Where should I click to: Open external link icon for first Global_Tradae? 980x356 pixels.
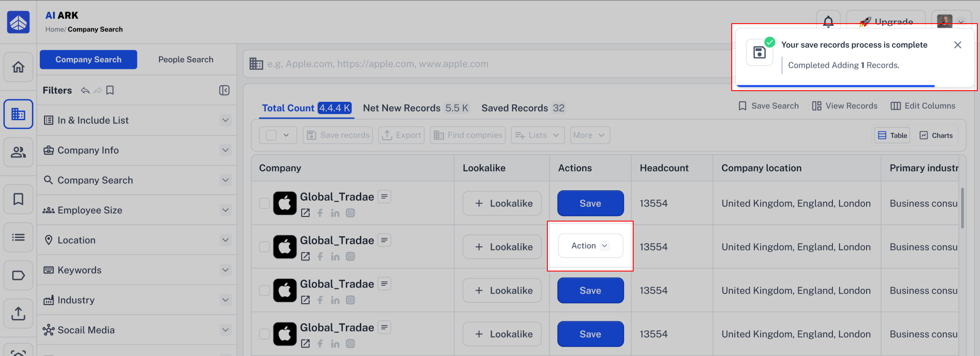coord(305,213)
